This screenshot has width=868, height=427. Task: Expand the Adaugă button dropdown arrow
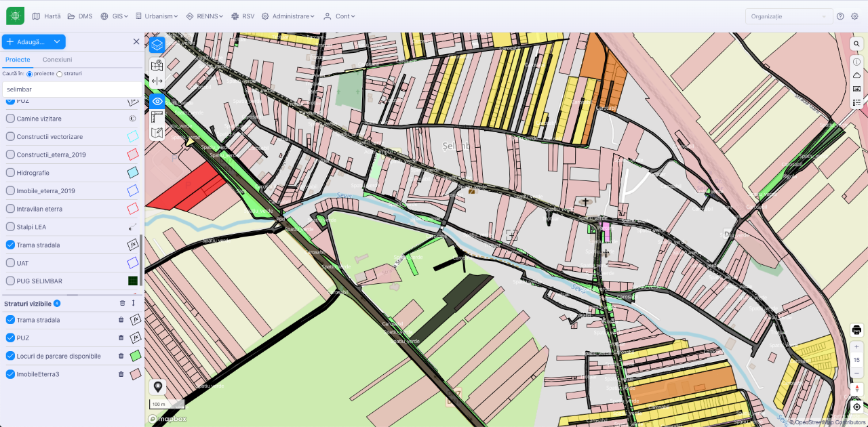[x=57, y=42]
